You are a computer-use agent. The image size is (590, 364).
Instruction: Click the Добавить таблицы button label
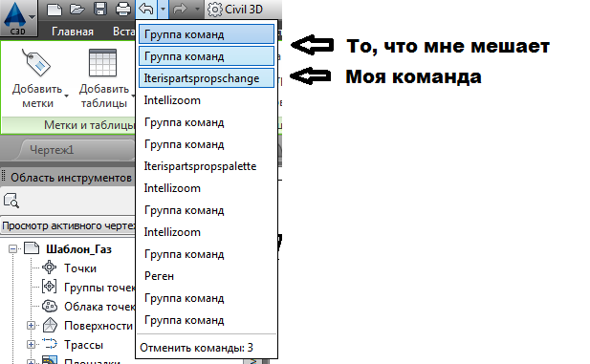click(x=104, y=96)
